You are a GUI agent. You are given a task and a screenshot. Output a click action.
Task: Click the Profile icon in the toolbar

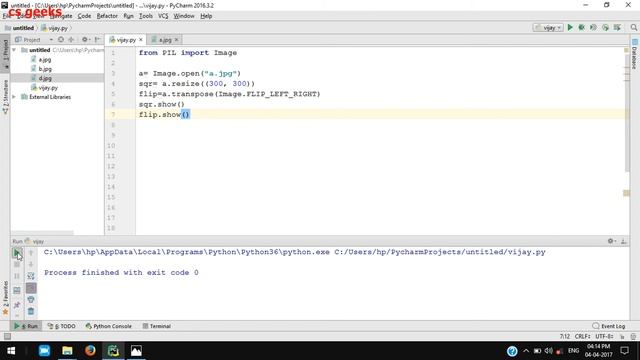point(605,27)
